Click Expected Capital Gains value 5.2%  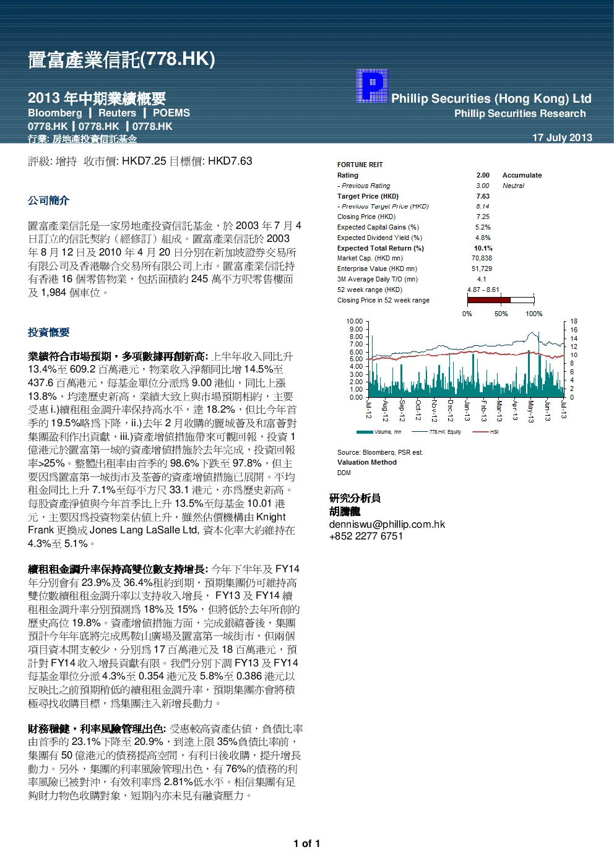pos(483,227)
